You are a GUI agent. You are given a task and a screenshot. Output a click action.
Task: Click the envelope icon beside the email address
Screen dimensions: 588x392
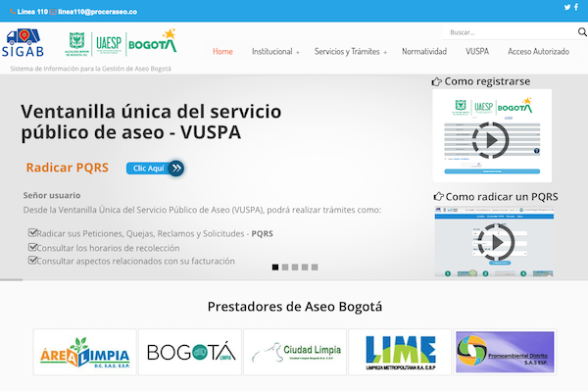click(53, 12)
